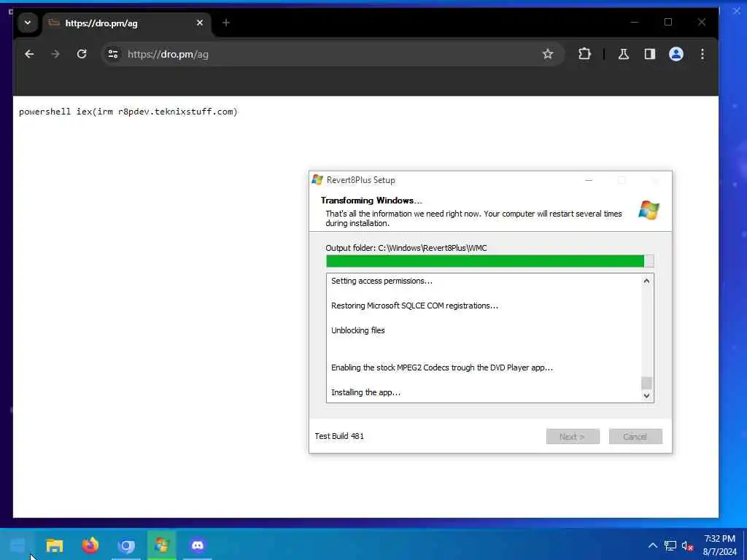Toggle the browser side panel
Image resolution: width=747 pixels, height=560 pixels.
(650, 54)
